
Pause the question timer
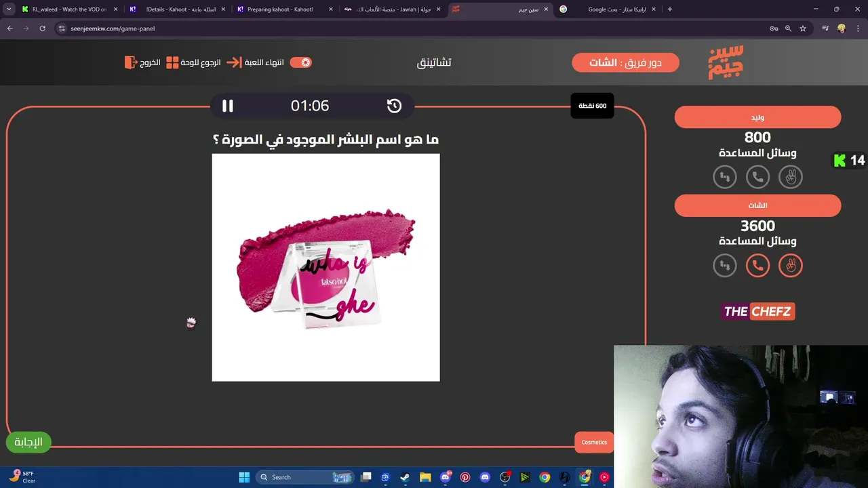coord(228,106)
